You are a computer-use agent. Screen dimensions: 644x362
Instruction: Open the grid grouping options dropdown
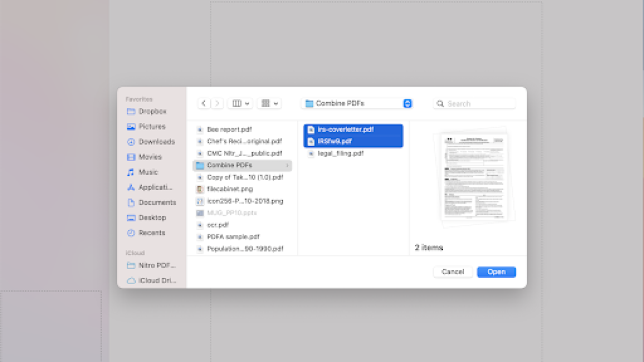tap(269, 104)
